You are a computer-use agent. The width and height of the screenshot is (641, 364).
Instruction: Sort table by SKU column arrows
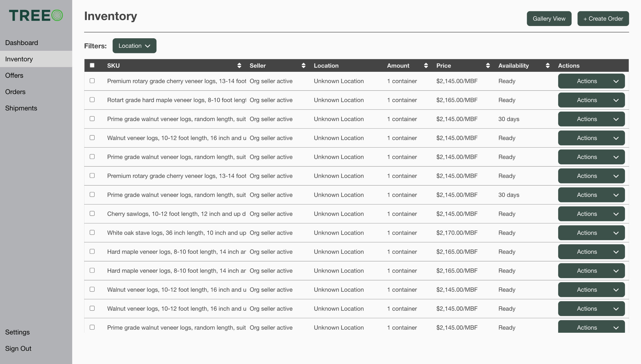[239, 66]
